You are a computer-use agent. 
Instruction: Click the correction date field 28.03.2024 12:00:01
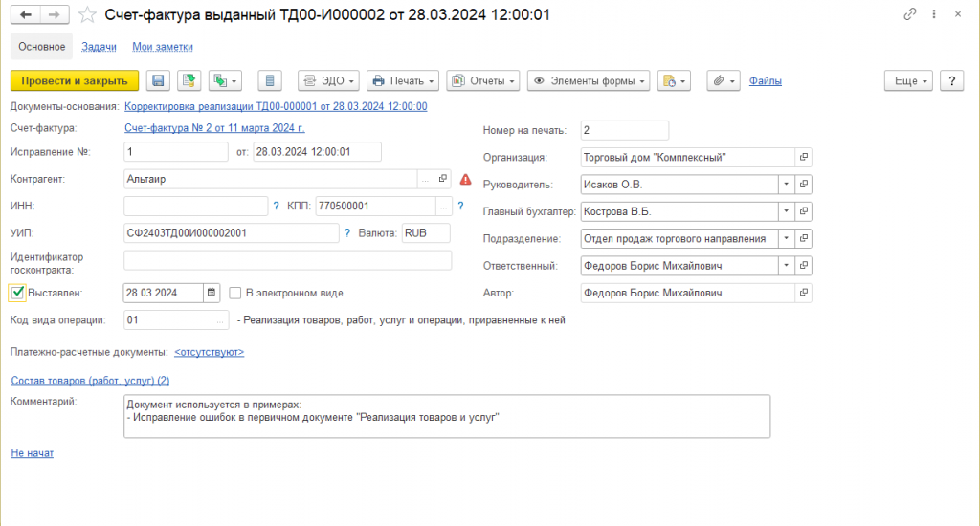(317, 152)
